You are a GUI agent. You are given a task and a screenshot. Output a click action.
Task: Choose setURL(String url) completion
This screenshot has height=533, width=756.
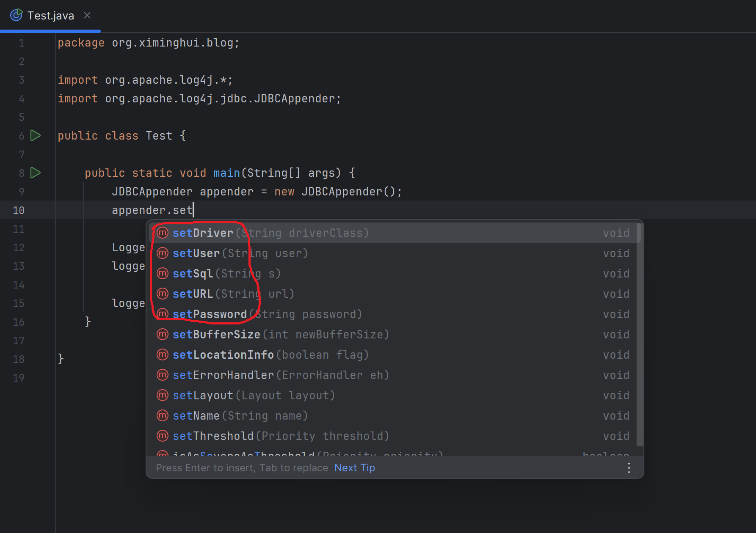395,294
